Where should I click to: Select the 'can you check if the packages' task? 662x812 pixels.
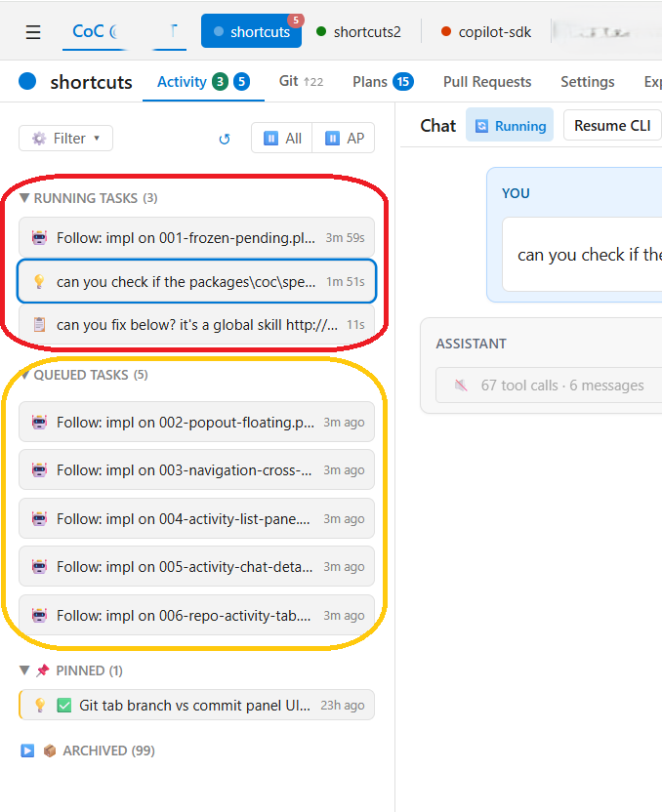[x=197, y=281]
